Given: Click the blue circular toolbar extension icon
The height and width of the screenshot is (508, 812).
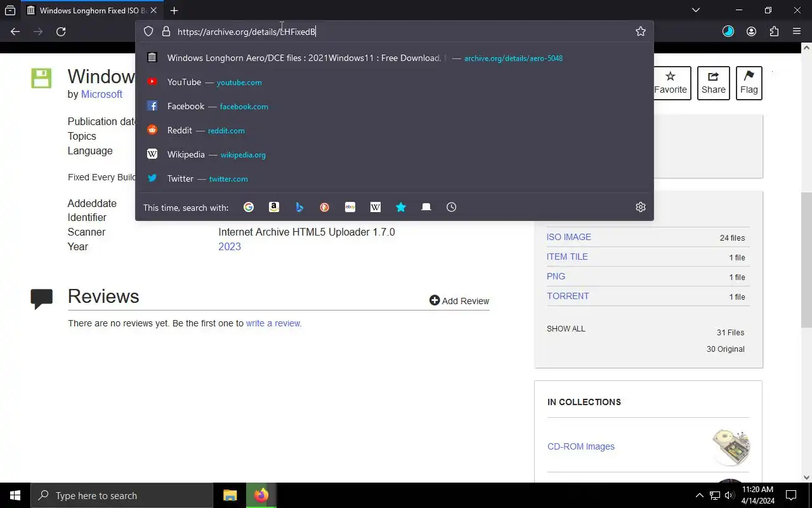Looking at the screenshot, I should (x=728, y=31).
